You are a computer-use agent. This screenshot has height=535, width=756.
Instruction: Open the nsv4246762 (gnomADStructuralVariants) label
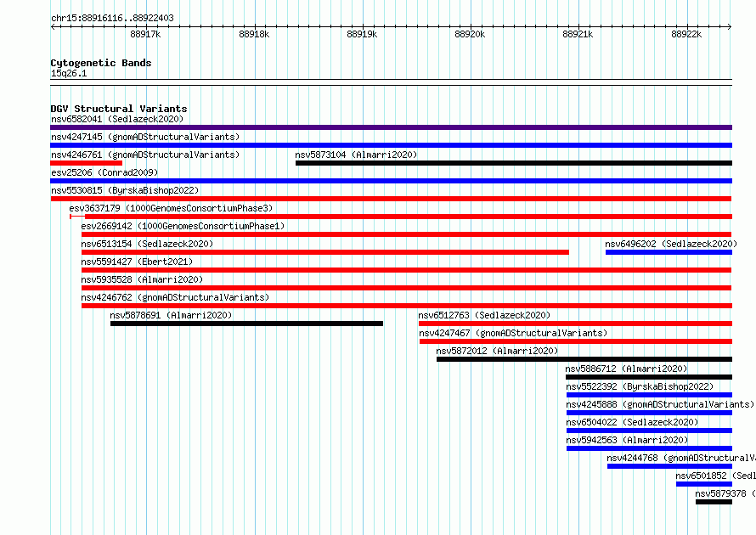(x=175, y=297)
